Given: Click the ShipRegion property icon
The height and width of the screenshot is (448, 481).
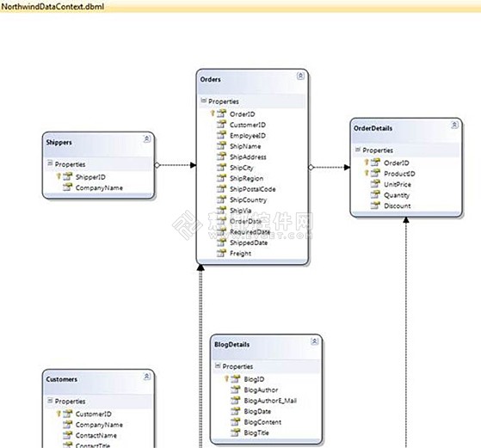Looking at the screenshot, I should tap(221, 178).
